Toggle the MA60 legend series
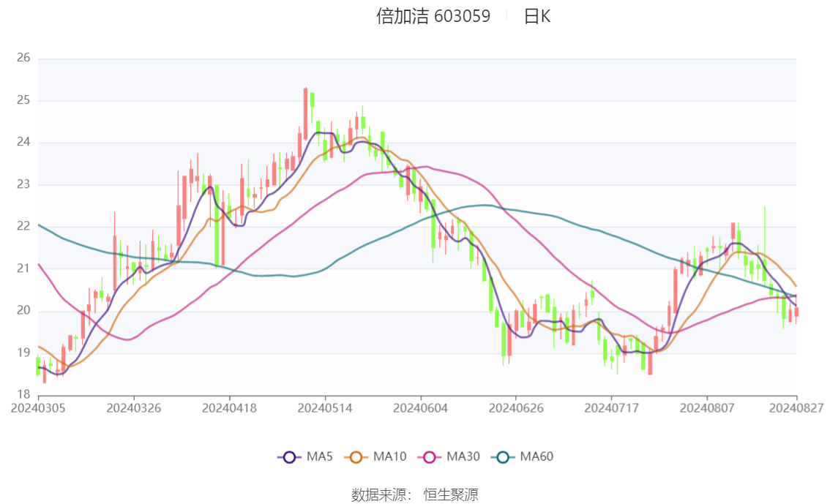This screenshot has width=830, height=504. [x=523, y=457]
